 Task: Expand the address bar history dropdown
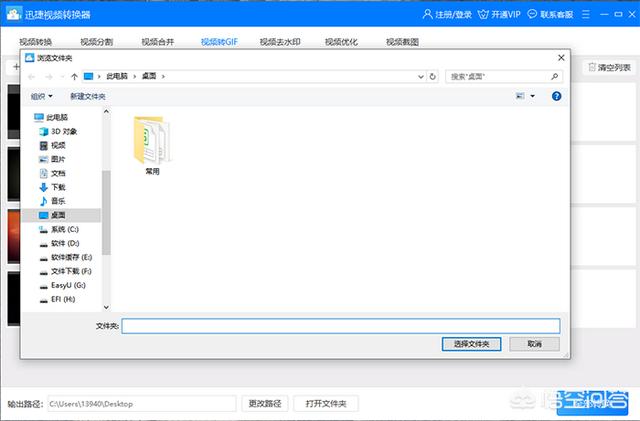(x=421, y=76)
